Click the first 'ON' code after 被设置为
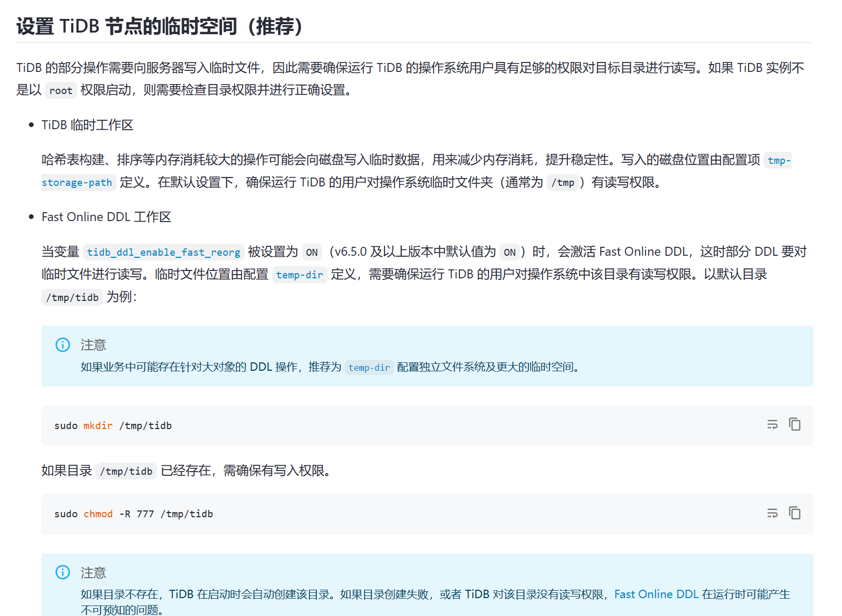The width and height of the screenshot is (842, 616). [312, 252]
